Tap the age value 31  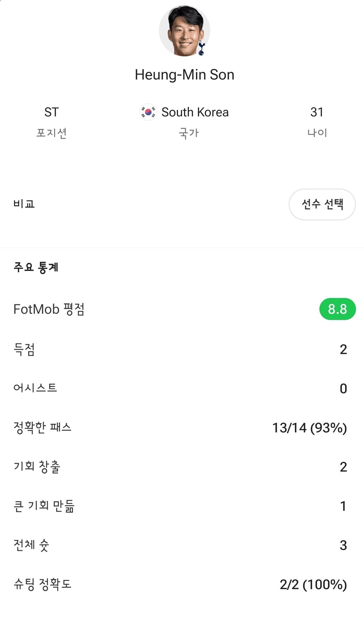coord(317,112)
